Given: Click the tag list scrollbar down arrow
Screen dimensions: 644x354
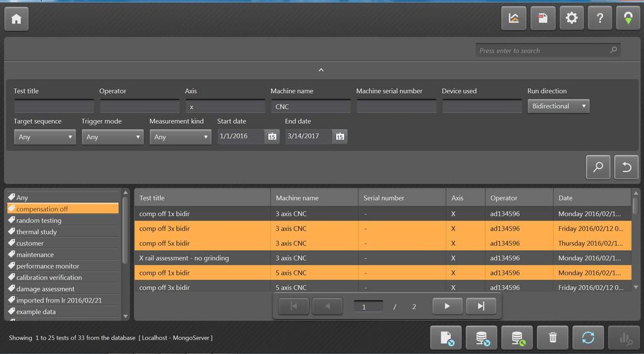Looking at the screenshot, I should tap(126, 316).
